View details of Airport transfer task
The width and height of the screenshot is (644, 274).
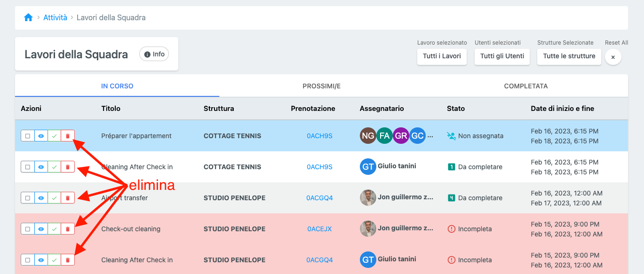(41, 198)
